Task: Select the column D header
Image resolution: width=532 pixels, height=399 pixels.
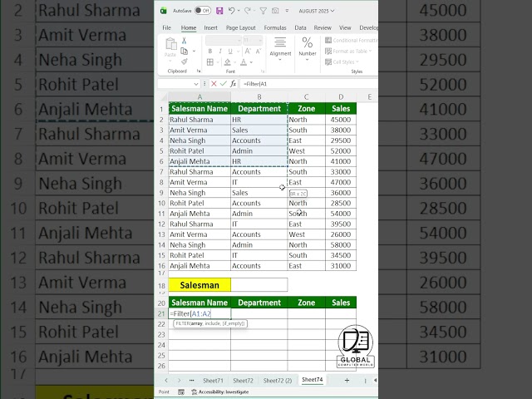Action: pos(341,97)
